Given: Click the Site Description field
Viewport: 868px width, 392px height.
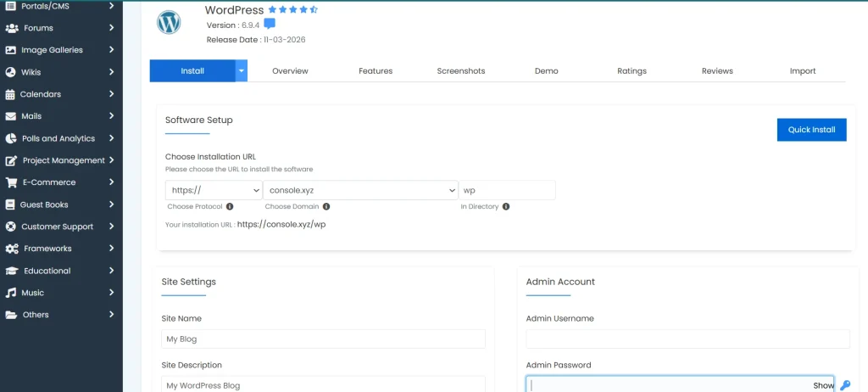Looking at the screenshot, I should pos(323,384).
